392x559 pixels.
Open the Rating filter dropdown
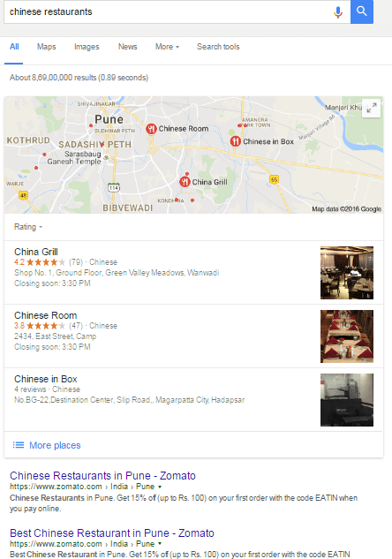pos(28,227)
